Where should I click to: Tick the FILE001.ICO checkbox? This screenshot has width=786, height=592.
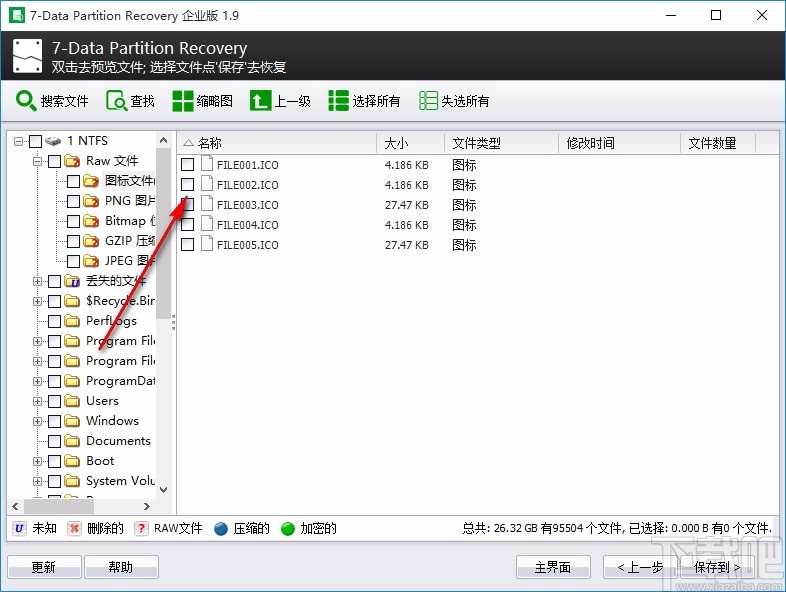tap(187, 164)
